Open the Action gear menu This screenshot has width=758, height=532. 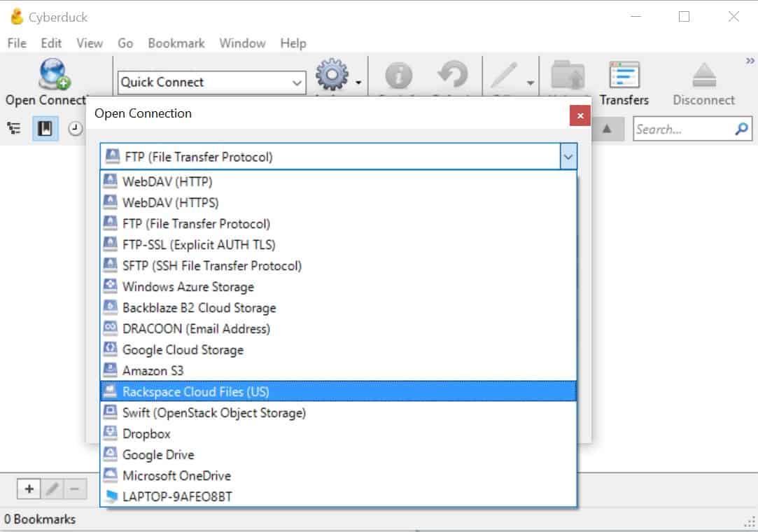pos(332,74)
